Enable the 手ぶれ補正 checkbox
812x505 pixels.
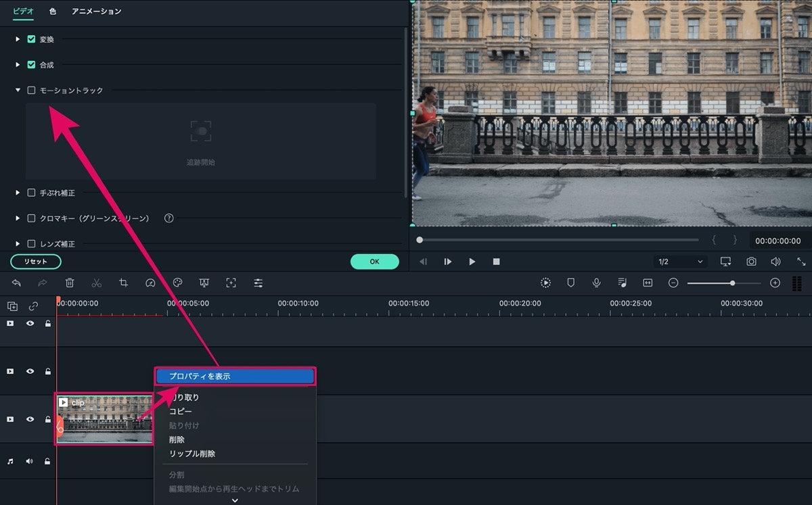(31, 193)
